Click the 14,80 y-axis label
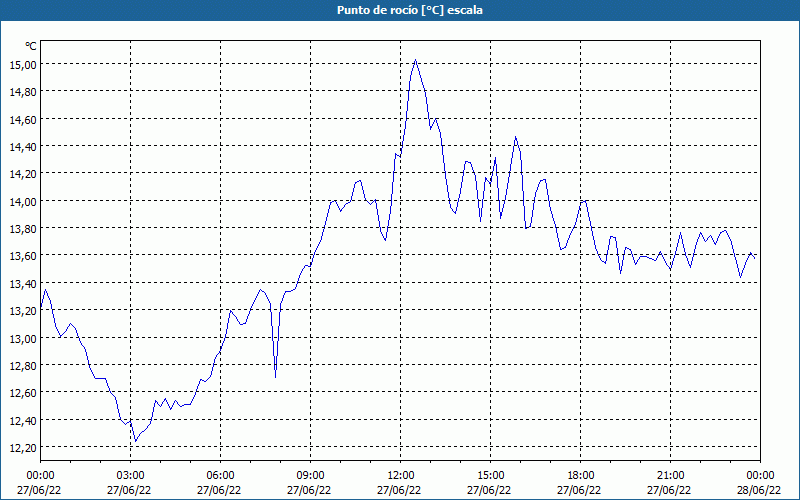Viewport: 800px width, 500px height. click(23, 92)
